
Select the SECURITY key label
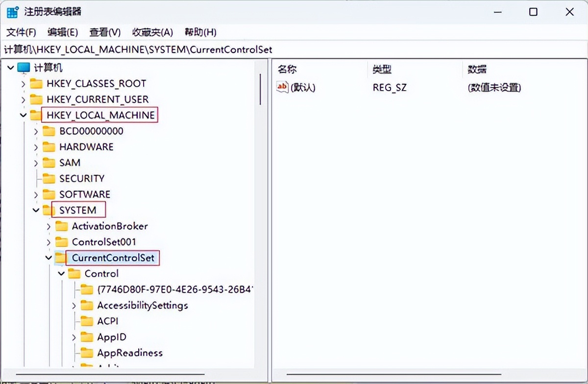(82, 178)
